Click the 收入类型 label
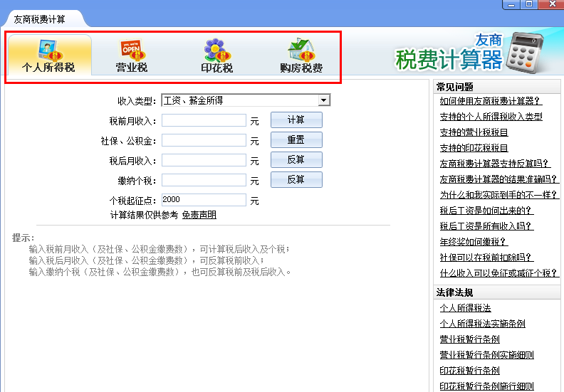 (x=137, y=101)
